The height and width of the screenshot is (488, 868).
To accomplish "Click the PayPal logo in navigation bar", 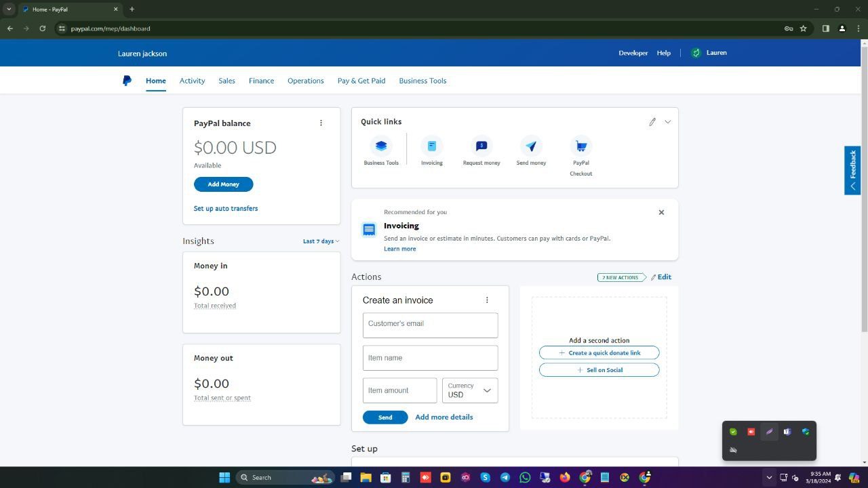I will (x=127, y=81).
